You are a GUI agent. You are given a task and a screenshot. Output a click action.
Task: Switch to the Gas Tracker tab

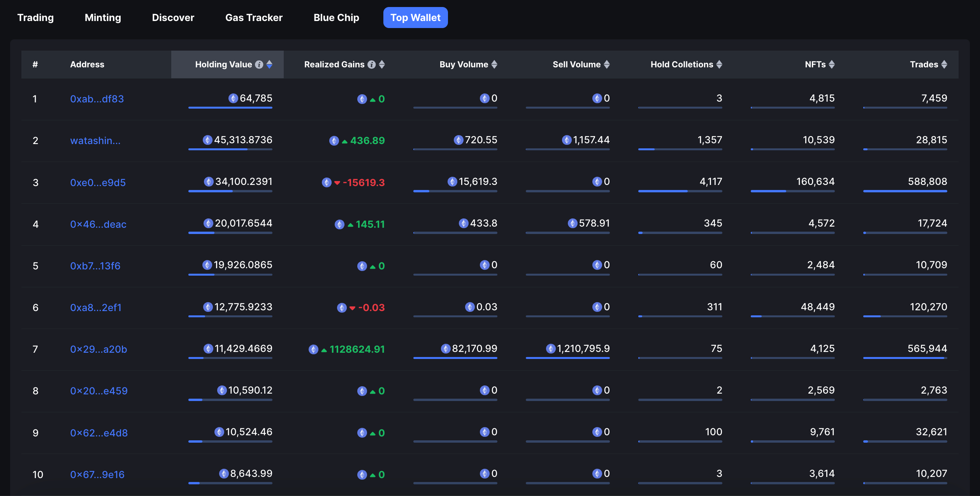[254, 18]
